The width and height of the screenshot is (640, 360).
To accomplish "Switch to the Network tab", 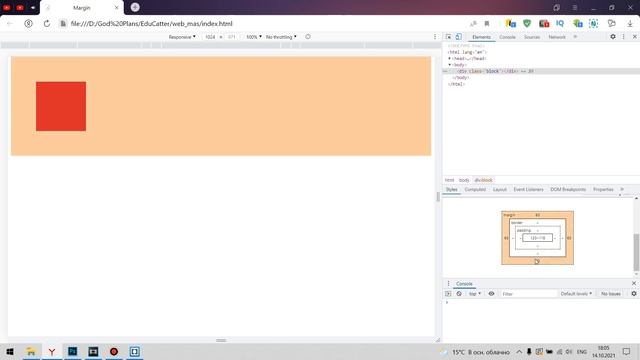I will [557, 37].
